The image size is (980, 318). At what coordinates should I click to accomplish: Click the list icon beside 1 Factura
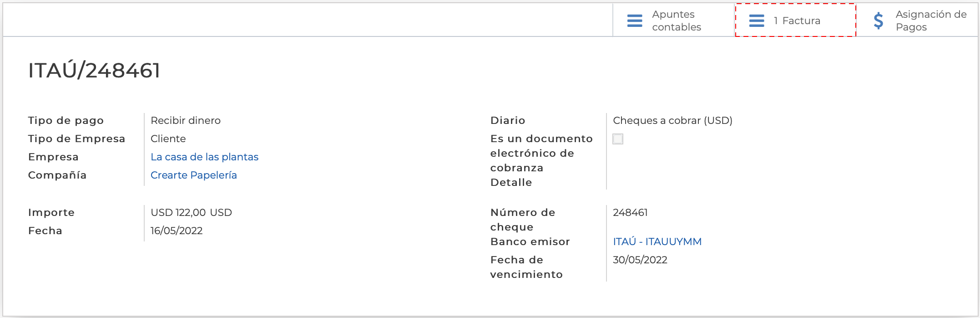click(x=757, y=21)
